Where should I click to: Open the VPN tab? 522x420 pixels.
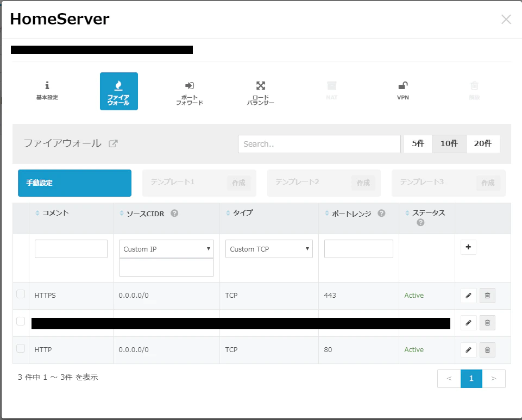point(403,91)
